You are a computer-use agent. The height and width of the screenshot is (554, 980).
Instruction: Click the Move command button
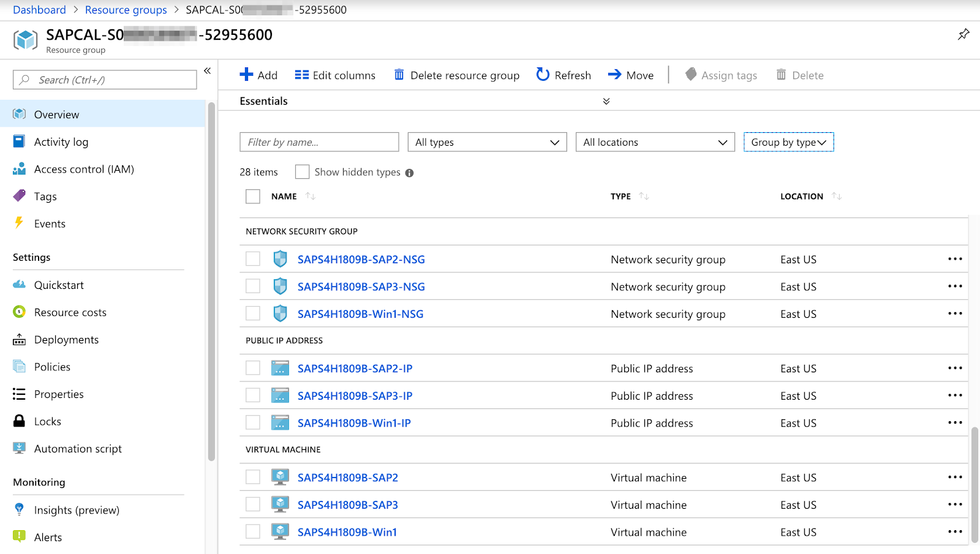[x=631, y=75]
